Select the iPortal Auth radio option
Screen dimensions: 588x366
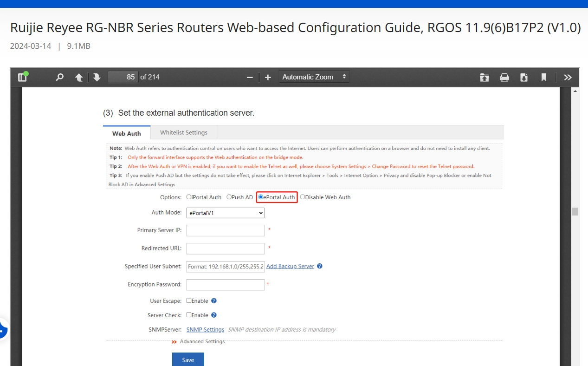(x=189, y=197)
